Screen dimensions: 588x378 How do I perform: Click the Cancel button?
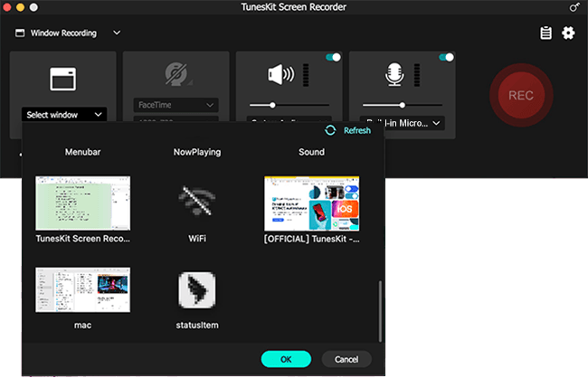pos(346,359)
